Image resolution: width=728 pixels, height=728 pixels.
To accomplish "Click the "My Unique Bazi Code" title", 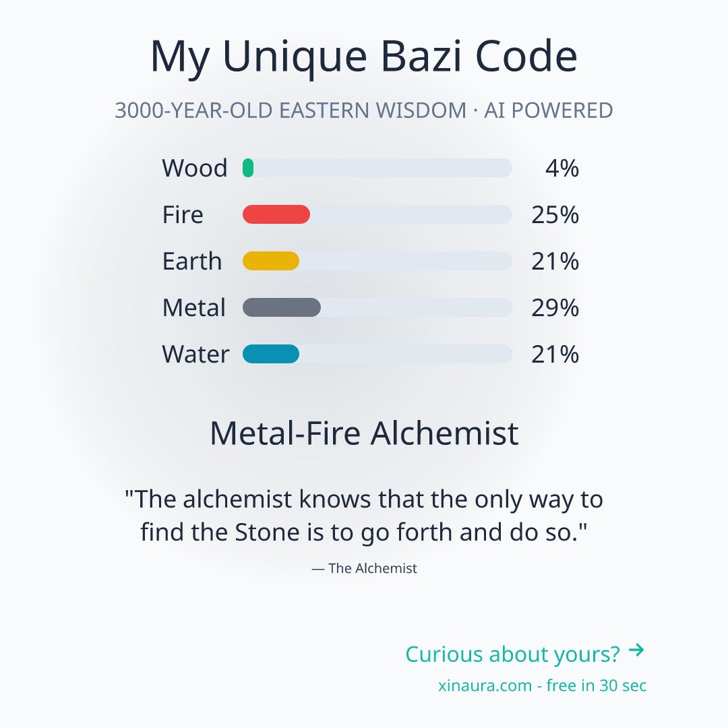I will tap(364, 57).
